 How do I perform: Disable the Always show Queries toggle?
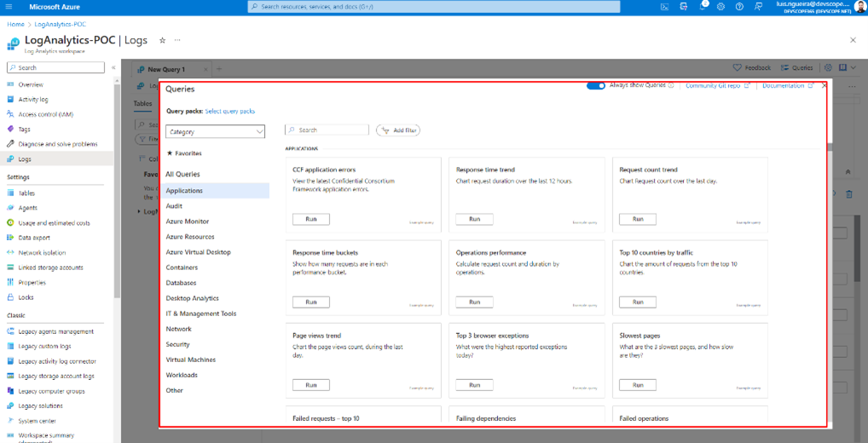click(x=596, y=85)
